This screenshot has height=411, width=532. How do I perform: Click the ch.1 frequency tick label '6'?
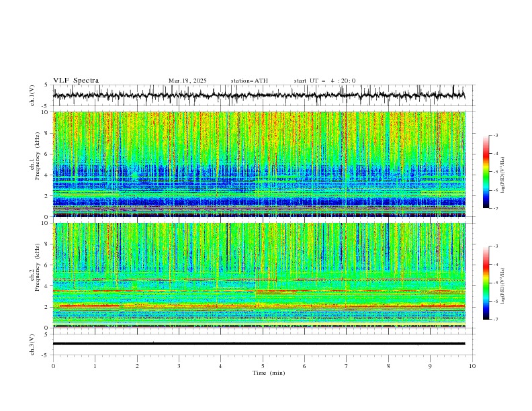[x=46, y=154]
